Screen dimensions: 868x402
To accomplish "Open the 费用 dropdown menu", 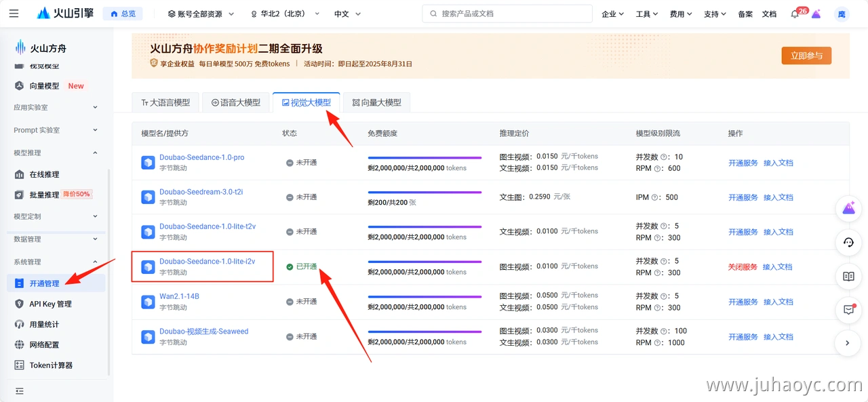I will [x=682, y=14].
